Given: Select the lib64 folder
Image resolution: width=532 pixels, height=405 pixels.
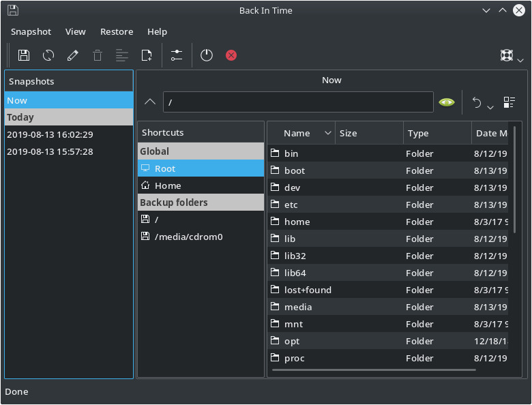Looking at the screenshot, I should (x=388, y=273).
